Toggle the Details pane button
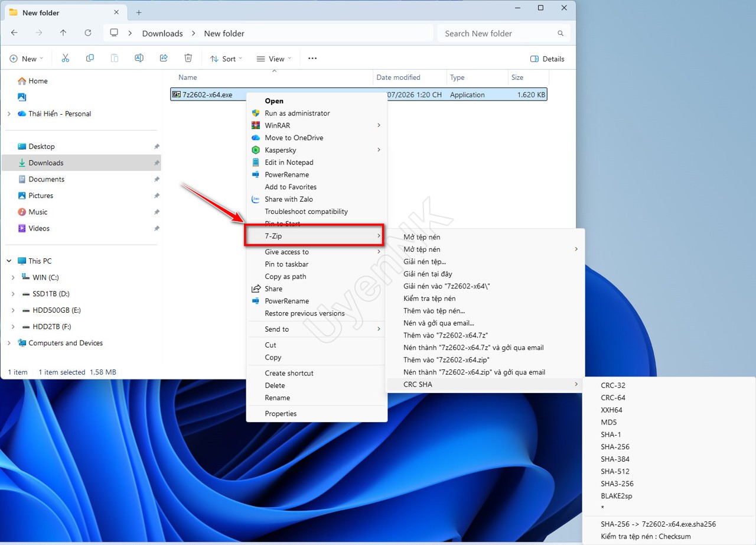Viewport: 756px width, 545px height. pos(548,59)
